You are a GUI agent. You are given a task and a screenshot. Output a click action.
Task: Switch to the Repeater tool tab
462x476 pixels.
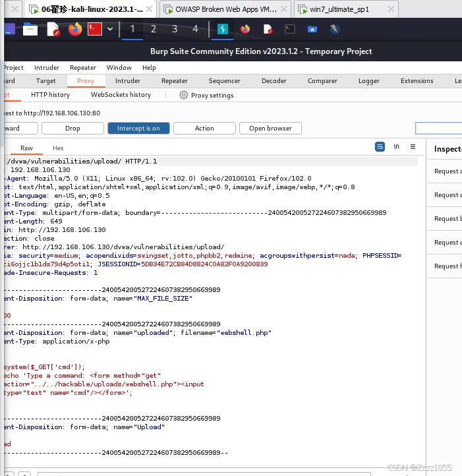click(174, 80)
